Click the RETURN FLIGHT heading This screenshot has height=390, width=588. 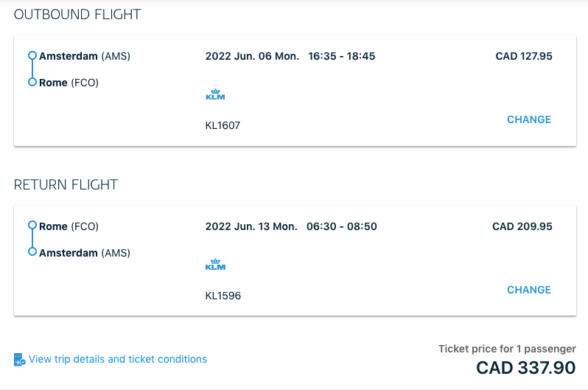[66, 184]
